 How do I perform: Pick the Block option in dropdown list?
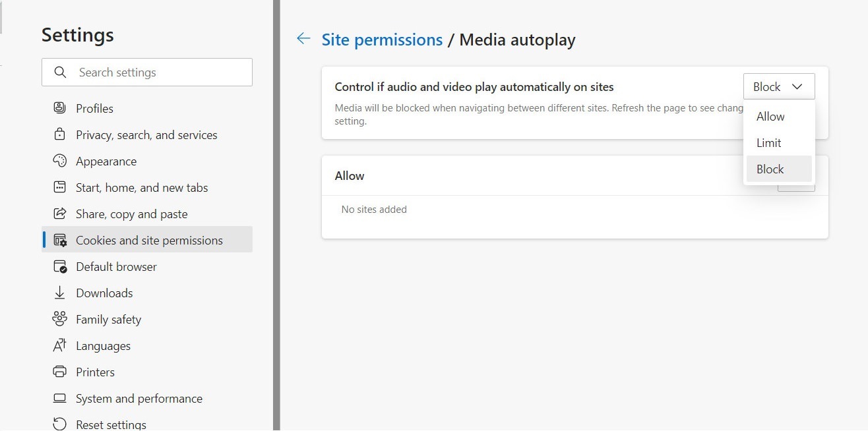tap(770, 169)
